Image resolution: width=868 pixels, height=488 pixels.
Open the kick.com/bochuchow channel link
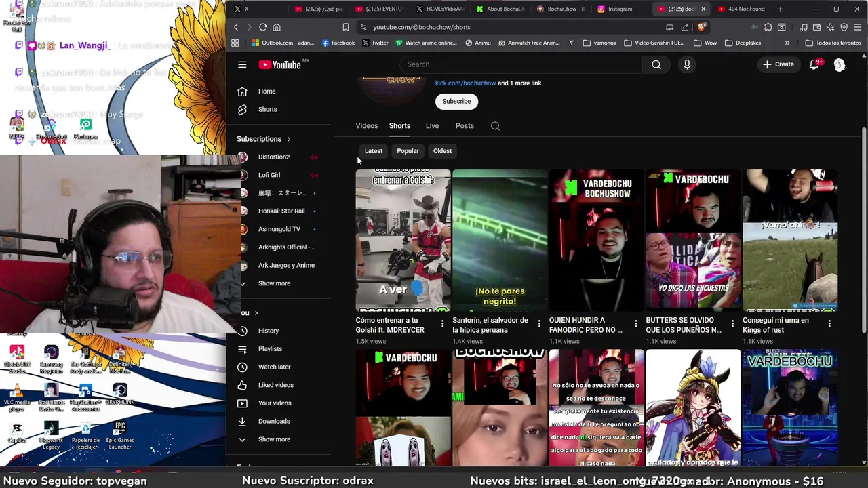(x=465, y=83)
